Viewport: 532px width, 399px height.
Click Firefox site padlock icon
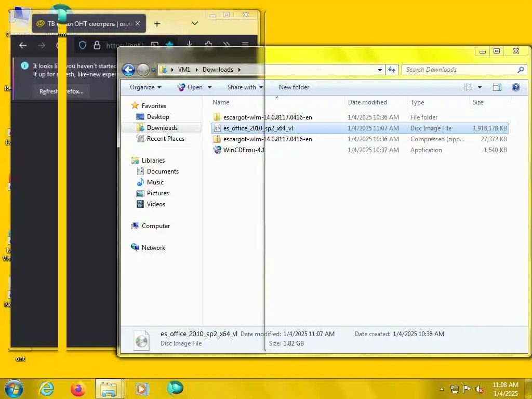click(97, 45)
